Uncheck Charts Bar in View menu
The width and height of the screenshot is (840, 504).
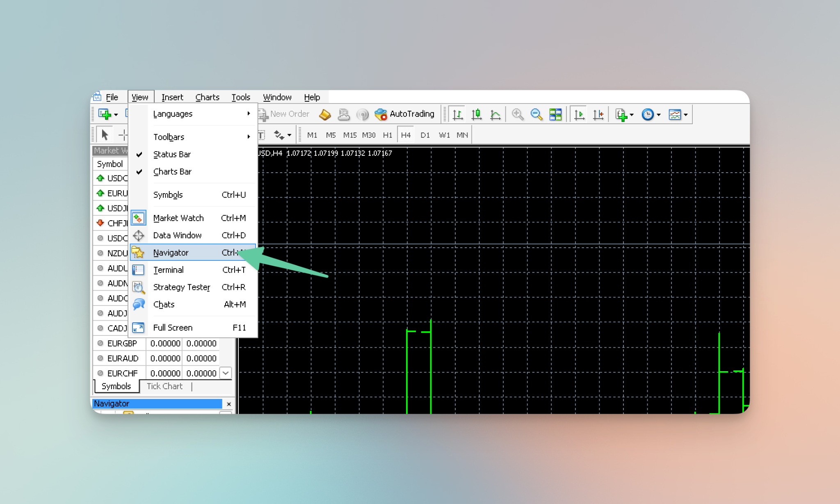[x=172, y=171]
